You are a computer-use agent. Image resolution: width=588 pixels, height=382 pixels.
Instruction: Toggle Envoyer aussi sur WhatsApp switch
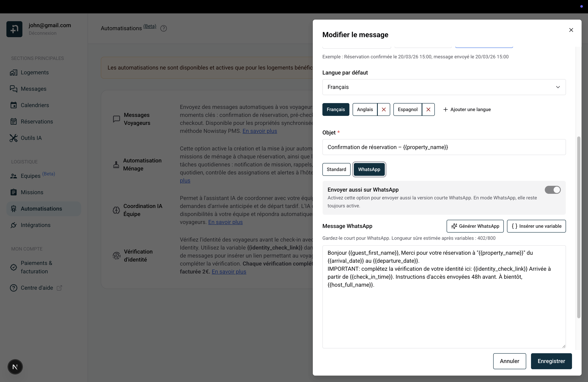[x=553, y=190]
